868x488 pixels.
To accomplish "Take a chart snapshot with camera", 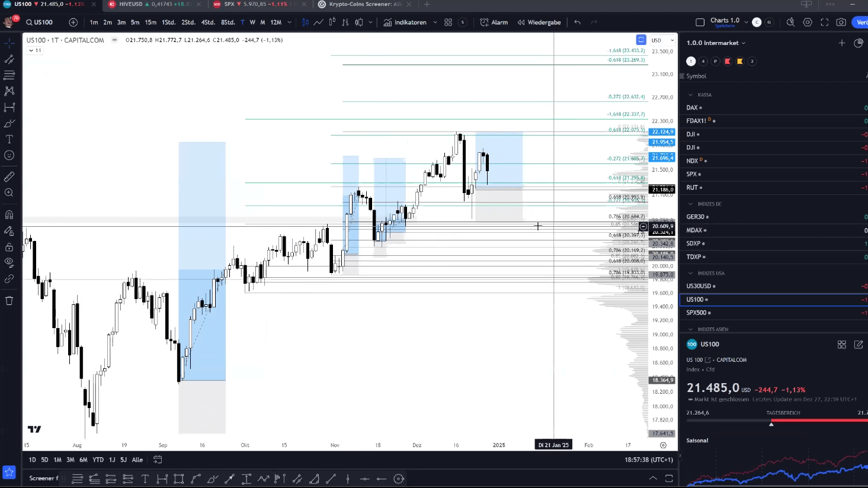I will click(x=841, y=23).
